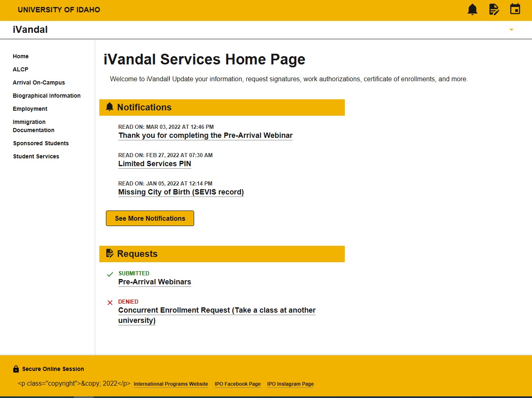Click the red denied X icon
The height and width of the screenshot is (398, 532).
click(x=110, y=303)
